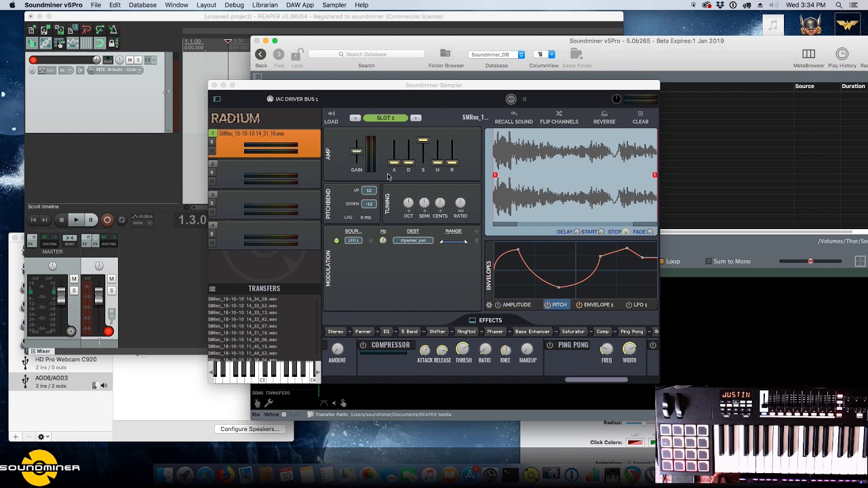Select the PITCH envelope tab
Screen dimensions: 868x488
[x=555, y=305]
